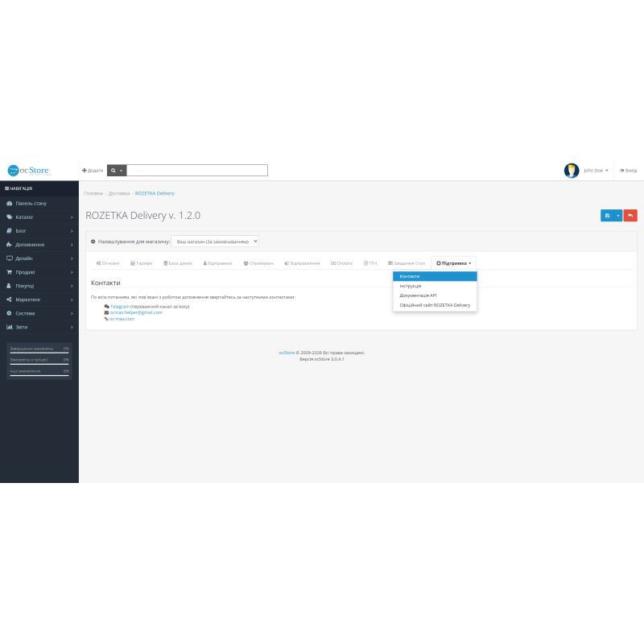Click the Панель стану dashboard sidebar item
644x644 pixels.
(39, 204)
